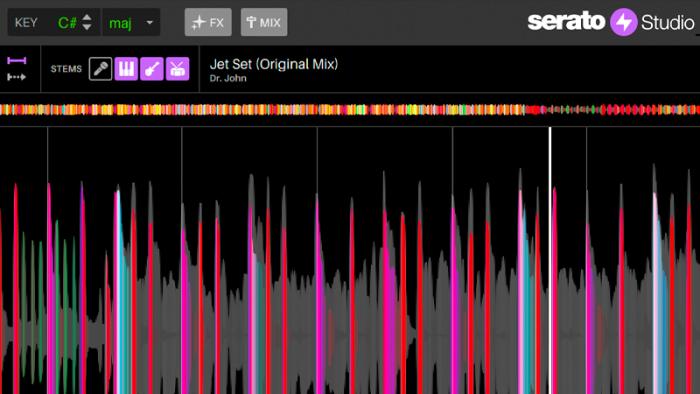Click the Dr. John artist name

[x=228, y=78]
